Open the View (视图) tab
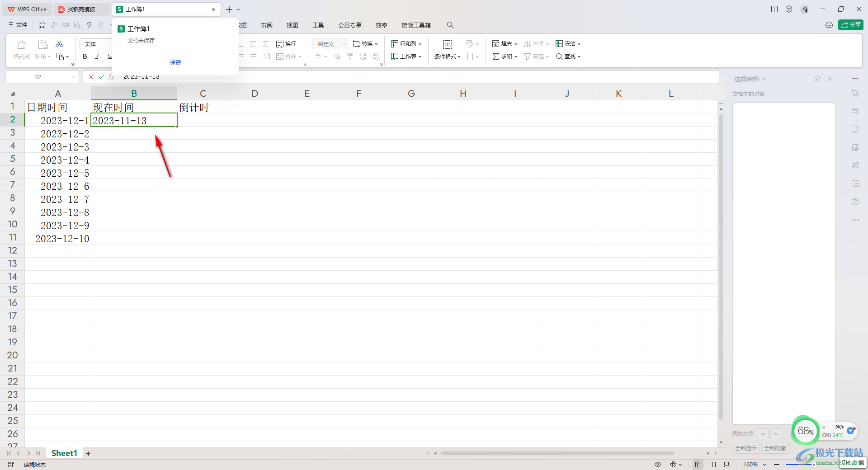This screenshot has height=470, width=868. click(292, 25)
